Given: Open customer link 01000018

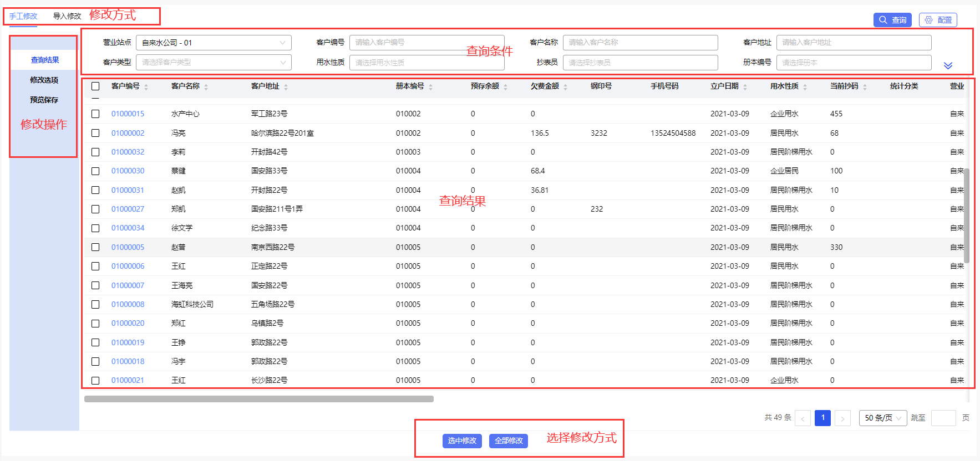Looking at the screenshot, I should click(128, 362).
